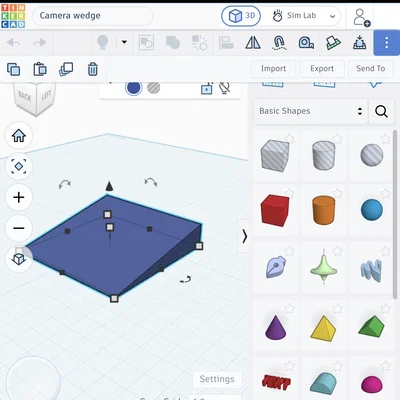Toggle show all lightbulb icon
This screenshot has height=400, width=400.
click(102, 43)
